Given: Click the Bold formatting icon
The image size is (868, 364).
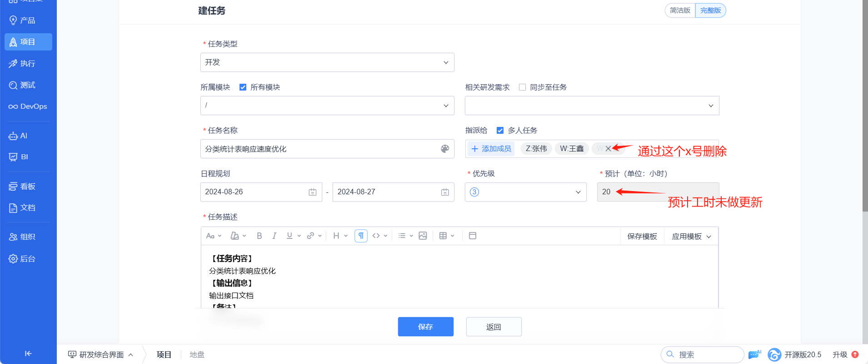Looking at the screenshot, I should click(x=259, y=236).
